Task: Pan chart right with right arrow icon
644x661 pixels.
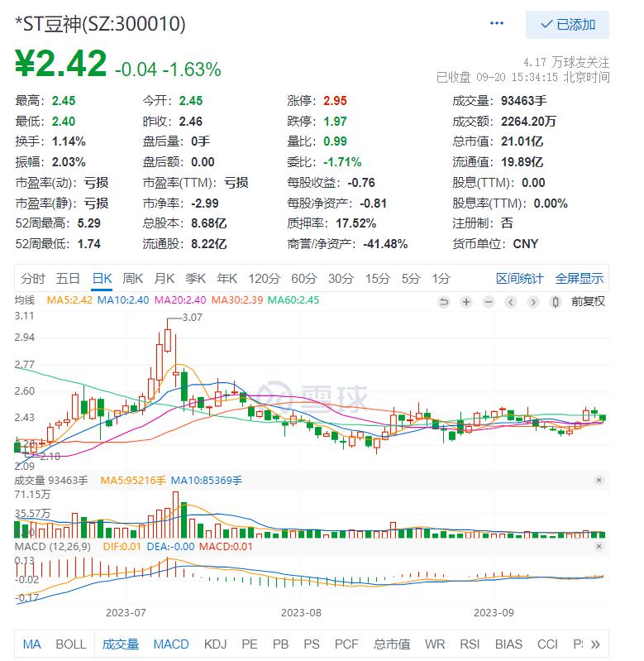Action: coord(532,302)
